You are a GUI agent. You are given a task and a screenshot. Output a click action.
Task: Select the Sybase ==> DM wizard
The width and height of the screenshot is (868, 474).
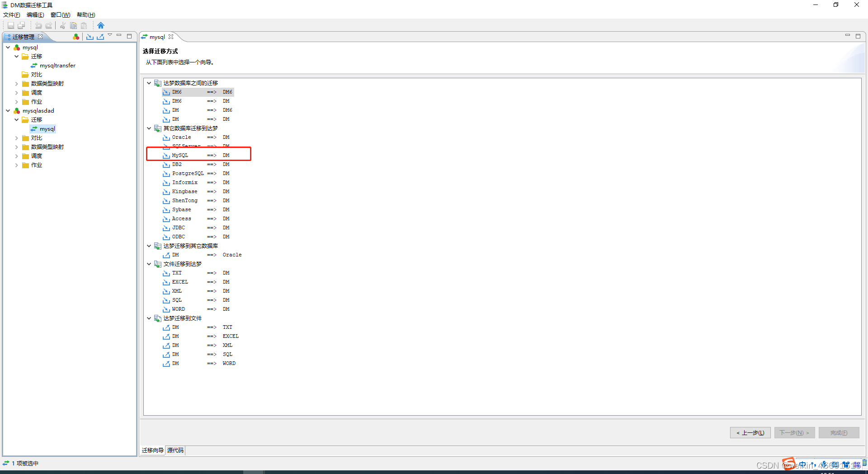pyautogui.click(x=197, y=210)
